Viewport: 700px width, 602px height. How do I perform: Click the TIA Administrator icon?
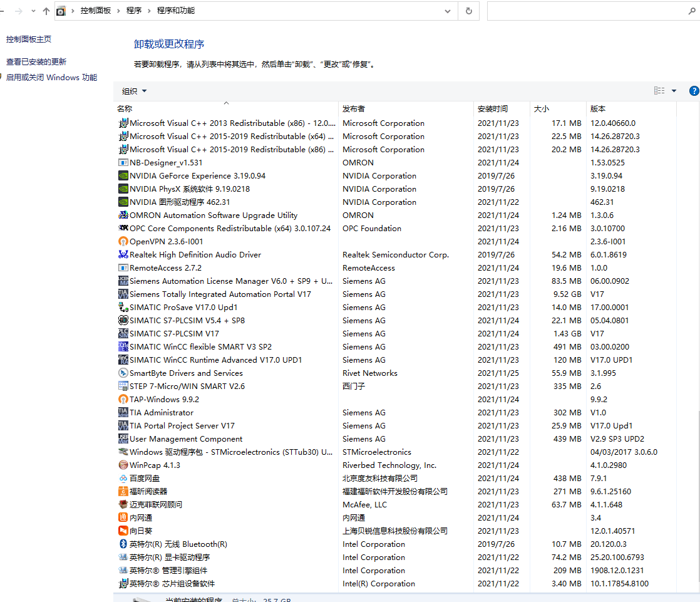coord(123,413)
